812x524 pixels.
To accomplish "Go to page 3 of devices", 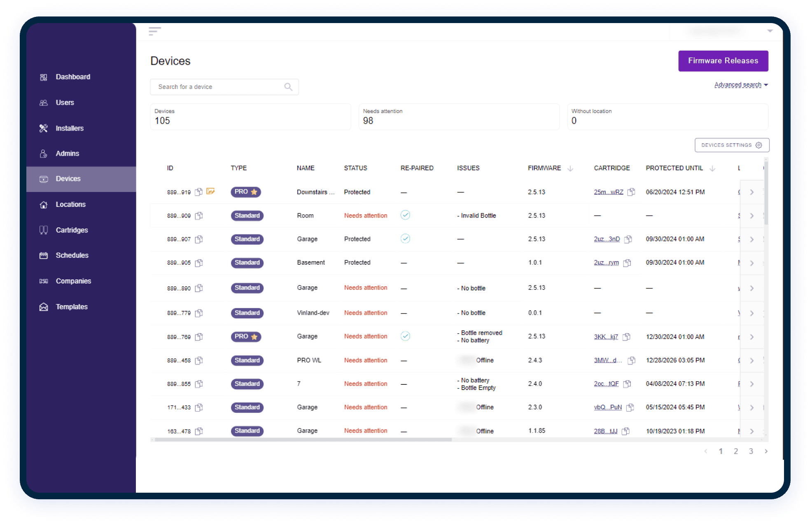I will [x=751, y=451].
